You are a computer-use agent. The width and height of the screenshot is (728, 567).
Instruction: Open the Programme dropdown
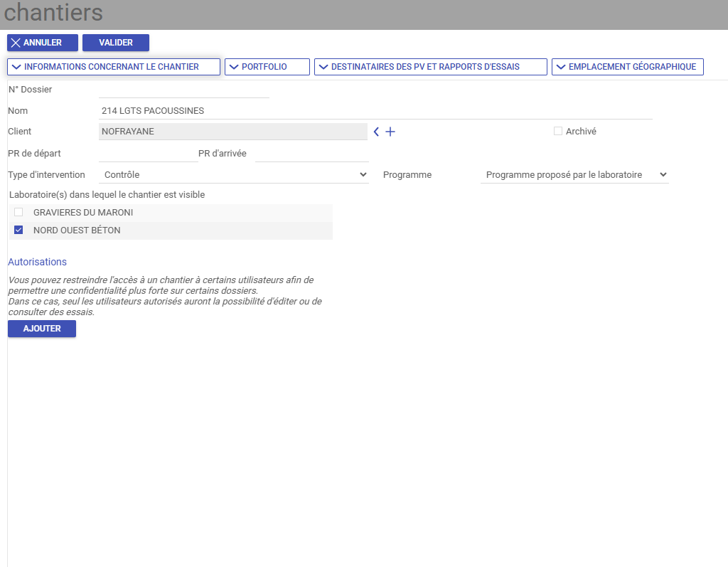(x=574, y=174)
